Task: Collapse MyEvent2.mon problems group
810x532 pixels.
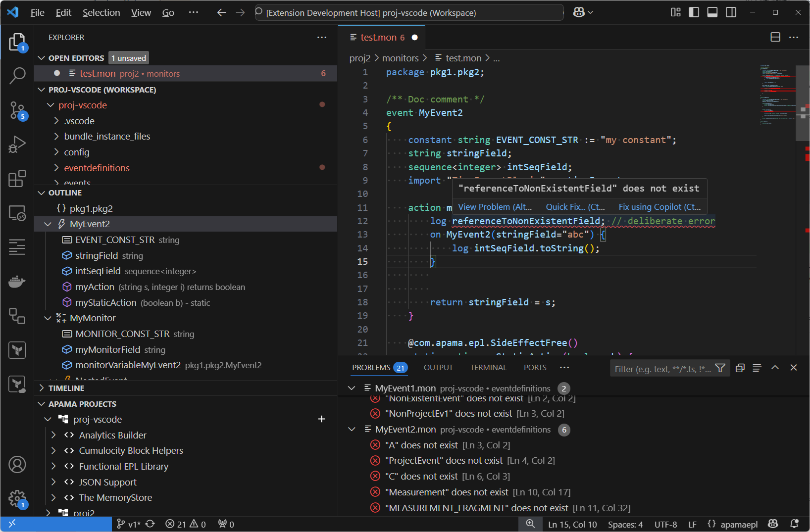Action: click(352, 429)
